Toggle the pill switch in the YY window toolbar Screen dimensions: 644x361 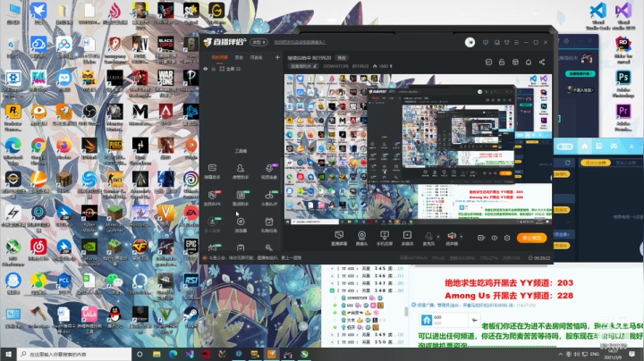tap(564, 147)
